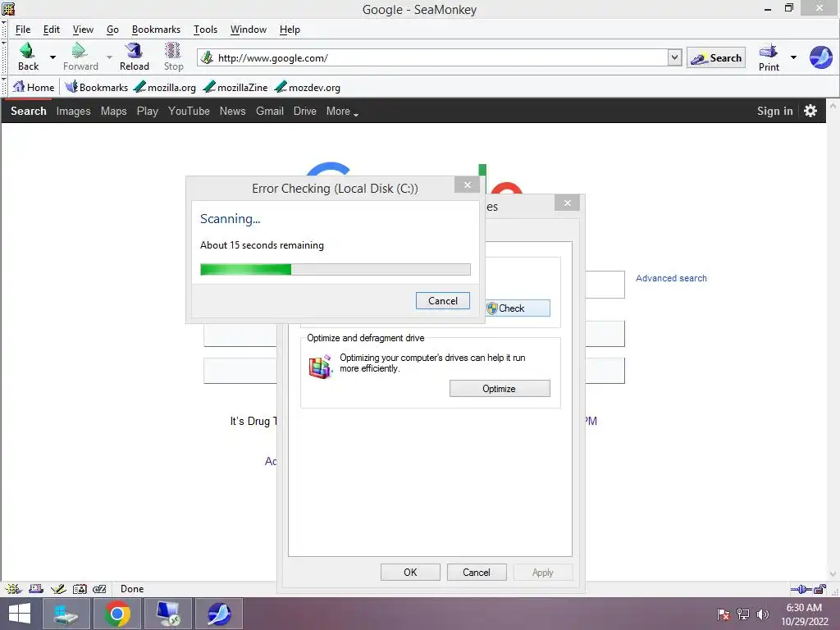840x630 pixels.
Task: Open the Print options dropdown arrow
Action: 793,57
